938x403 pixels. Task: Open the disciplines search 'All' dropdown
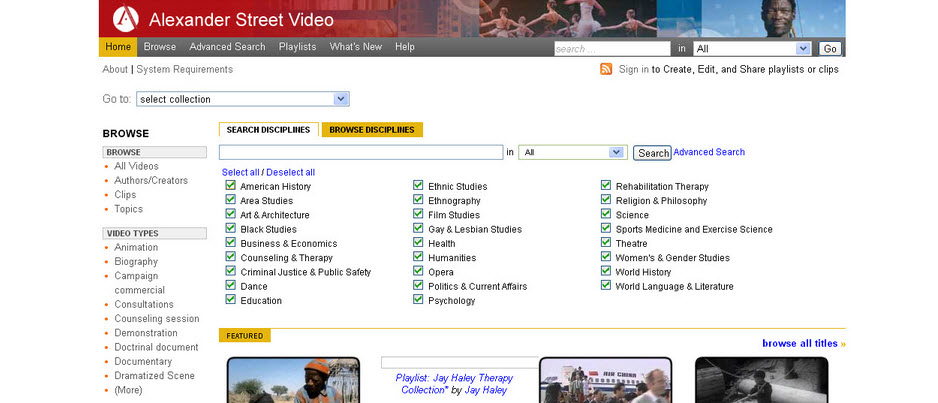[572, 152]
